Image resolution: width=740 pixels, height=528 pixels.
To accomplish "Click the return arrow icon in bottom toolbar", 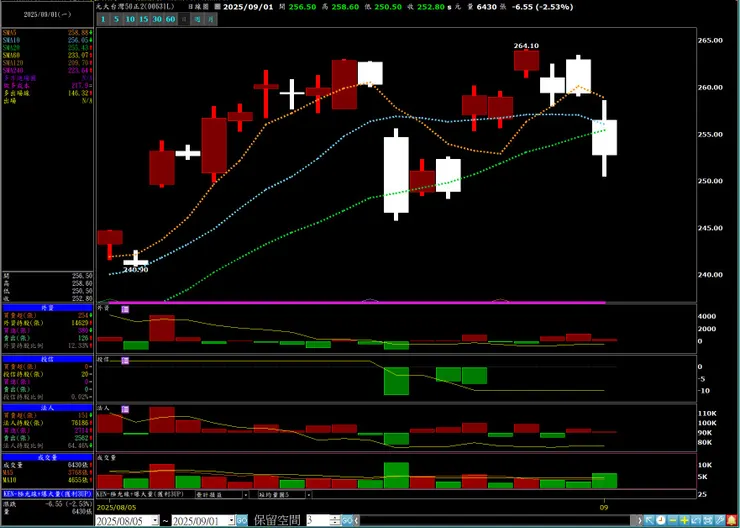I will (696, 520).
